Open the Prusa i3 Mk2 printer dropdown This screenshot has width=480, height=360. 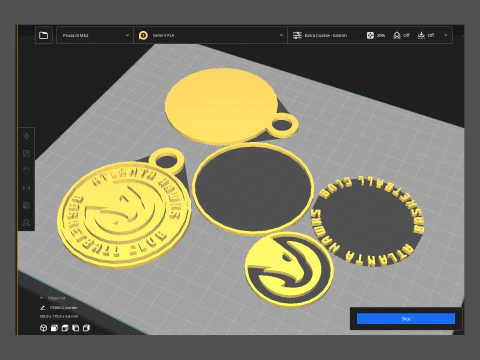[x=95, y=35]
